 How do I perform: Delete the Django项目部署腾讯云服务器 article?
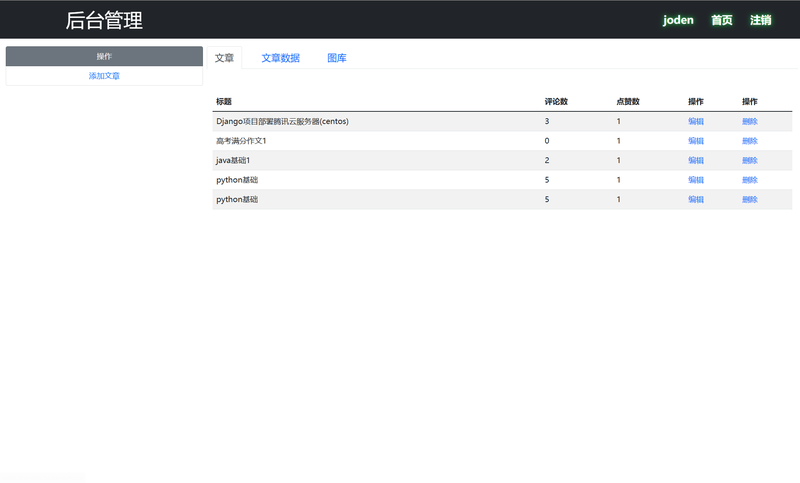[749, 121]
